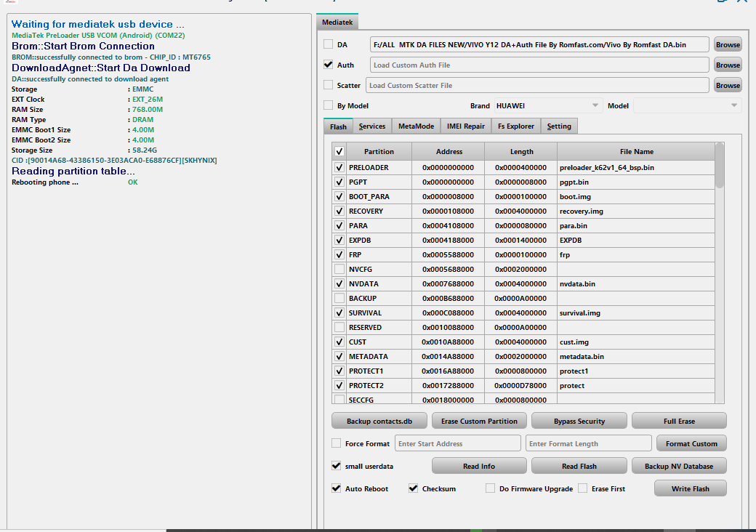Select the survival.img file name cell

point(636,313)
